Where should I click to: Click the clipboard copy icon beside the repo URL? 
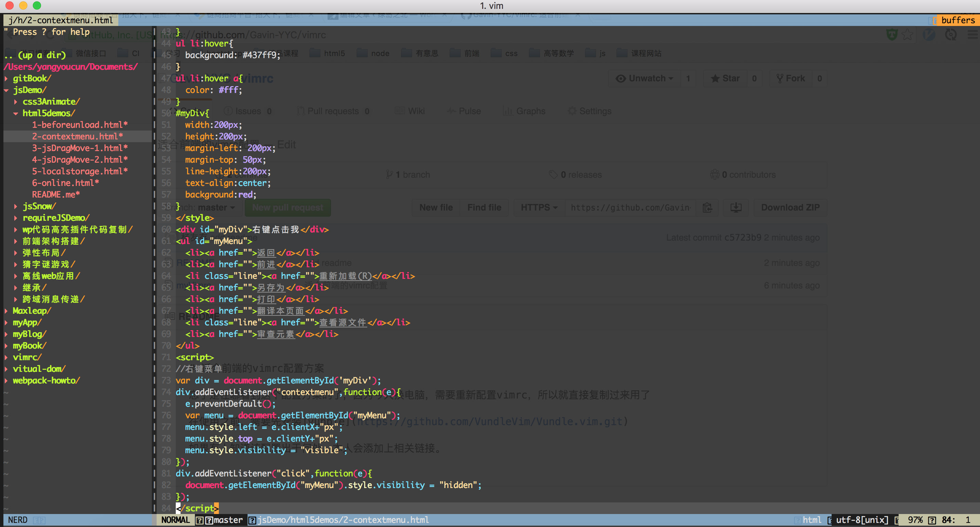coord(707,207)
